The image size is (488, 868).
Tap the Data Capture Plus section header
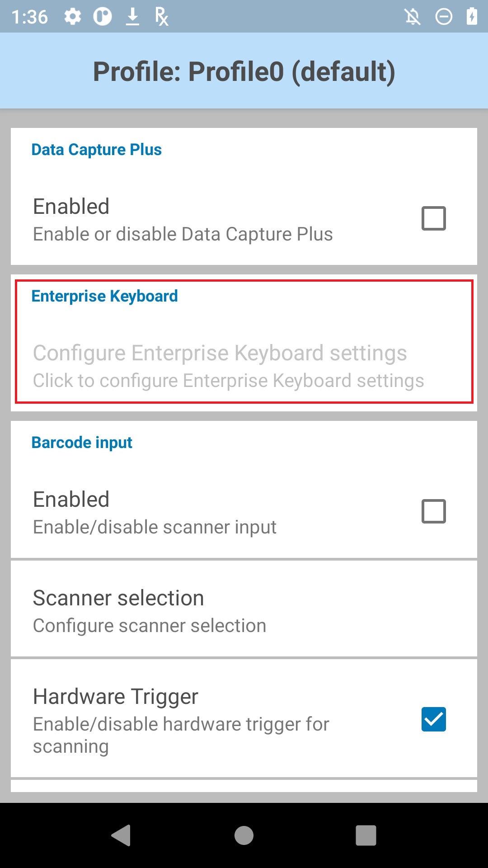point(97,150)
